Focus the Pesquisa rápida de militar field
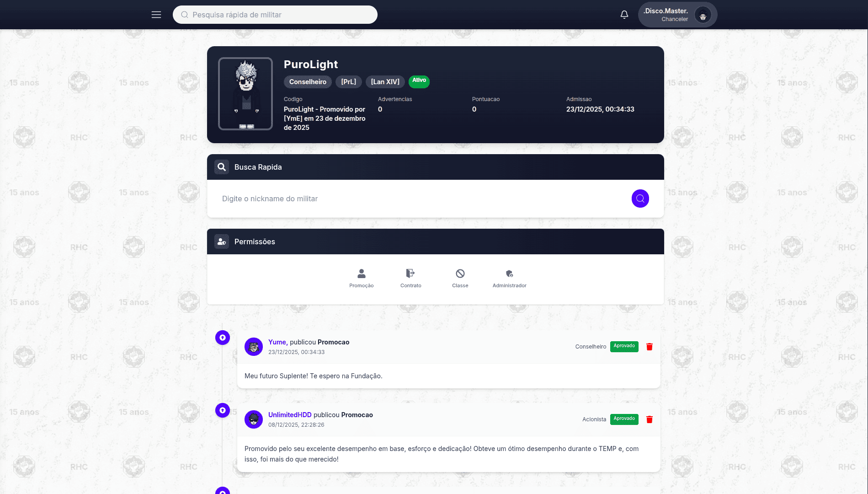 275,15
